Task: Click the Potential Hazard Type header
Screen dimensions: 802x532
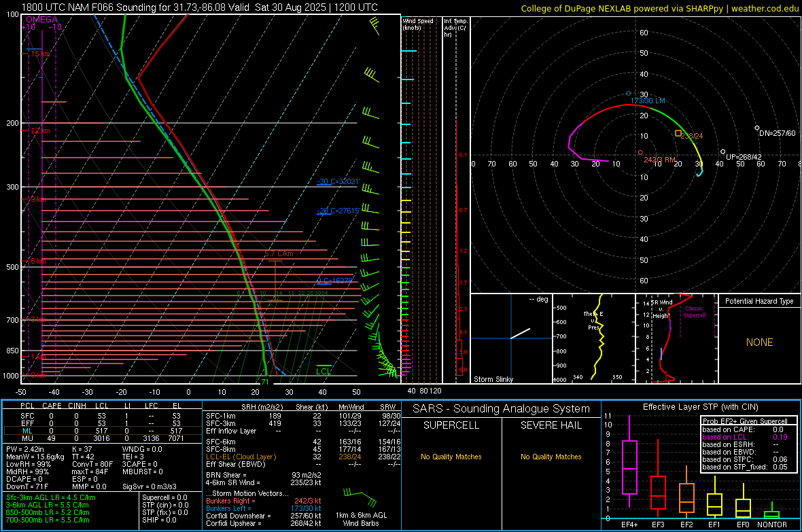Action: [x=759, y=301]
